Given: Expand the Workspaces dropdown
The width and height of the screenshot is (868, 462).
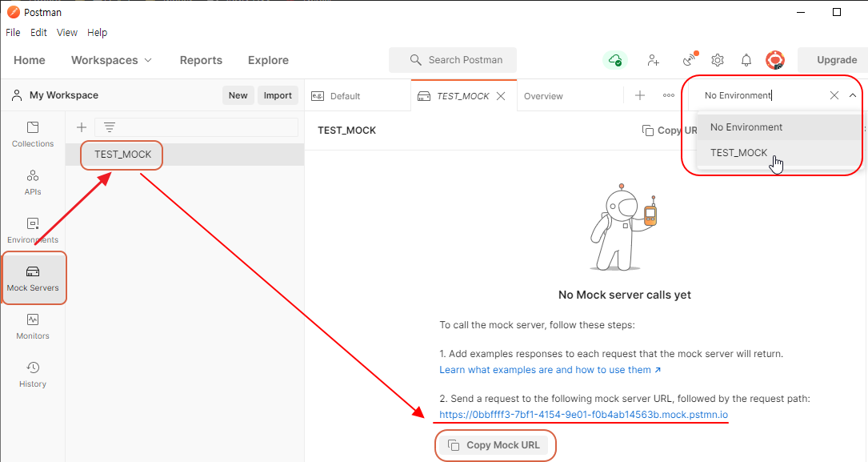Looking at the screenshot, I should click(111, 60).
